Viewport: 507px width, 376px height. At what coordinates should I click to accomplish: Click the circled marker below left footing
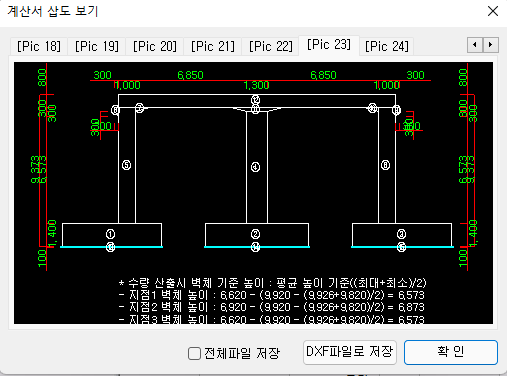(x=110, y=247)
